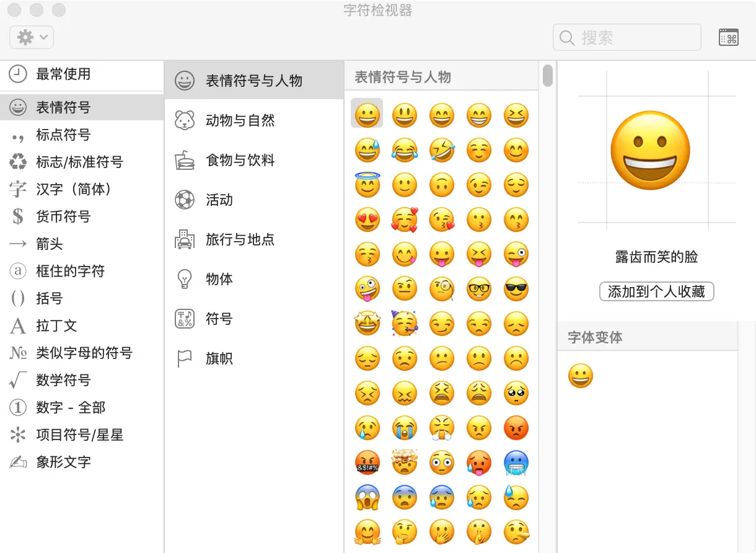Image resolution: width=756 pixels, height=553 pixels.
Task: Pick the heart-eyes emoji
Action: point(367,219)
